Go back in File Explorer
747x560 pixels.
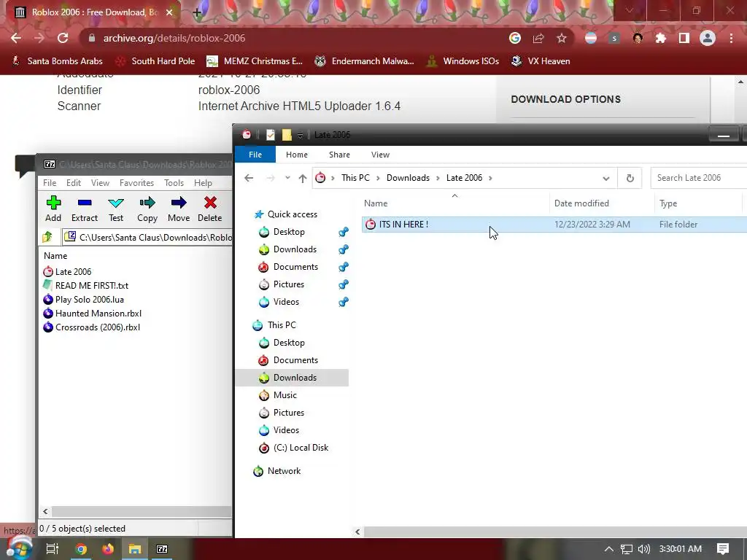[x=249, y=178]
